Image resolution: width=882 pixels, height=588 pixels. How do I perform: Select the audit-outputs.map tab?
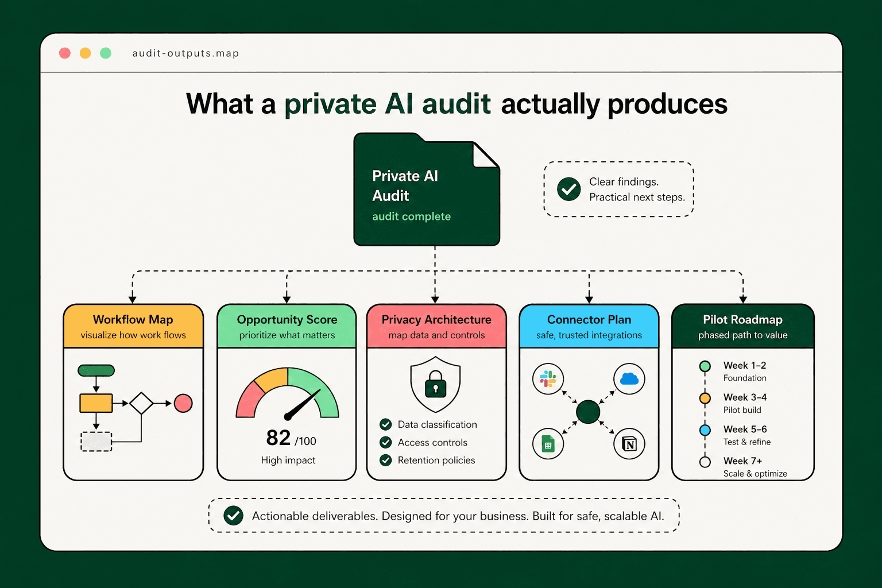[x=185, y=53]
